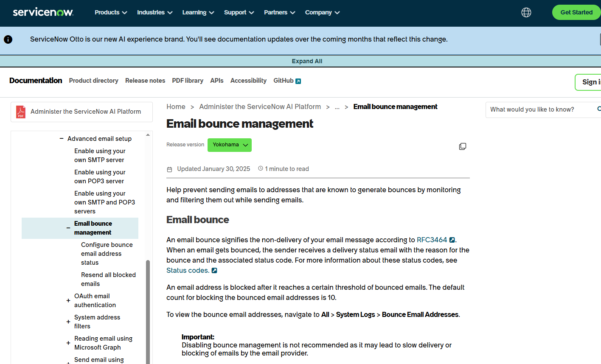
Task: Click the Email bounce section heading
Action: click(x=198, y=220)
